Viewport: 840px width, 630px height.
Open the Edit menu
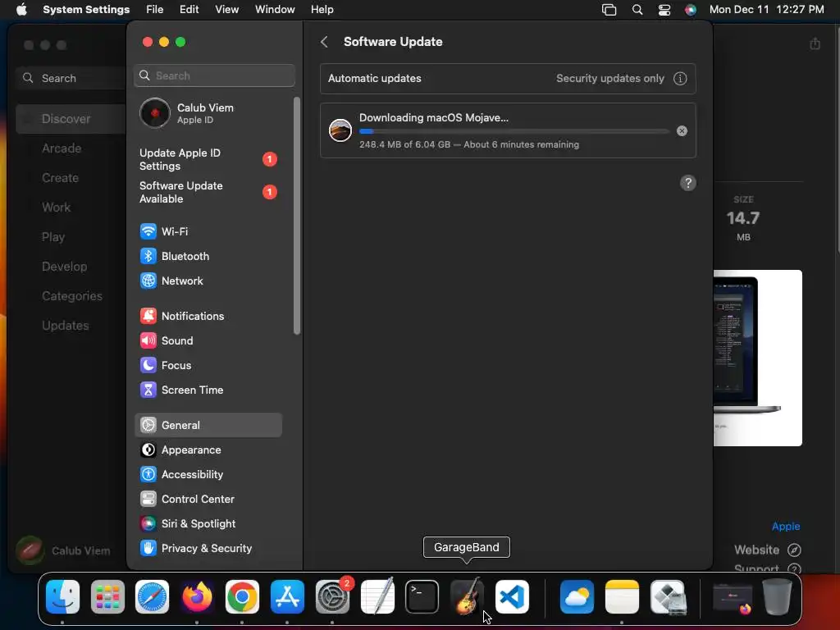189,10
